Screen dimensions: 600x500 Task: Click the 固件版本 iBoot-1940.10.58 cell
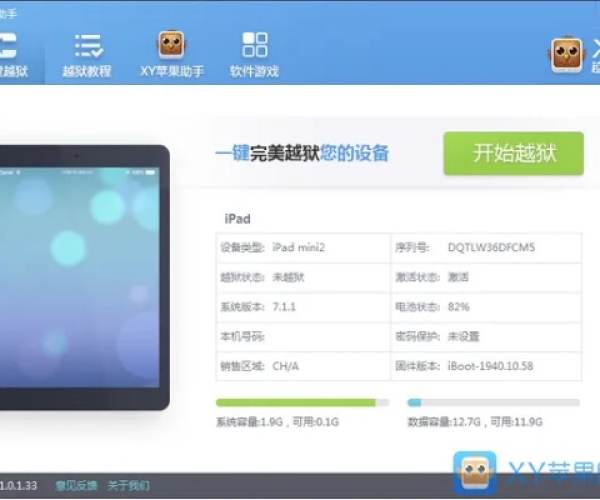[x=486, y=366]
